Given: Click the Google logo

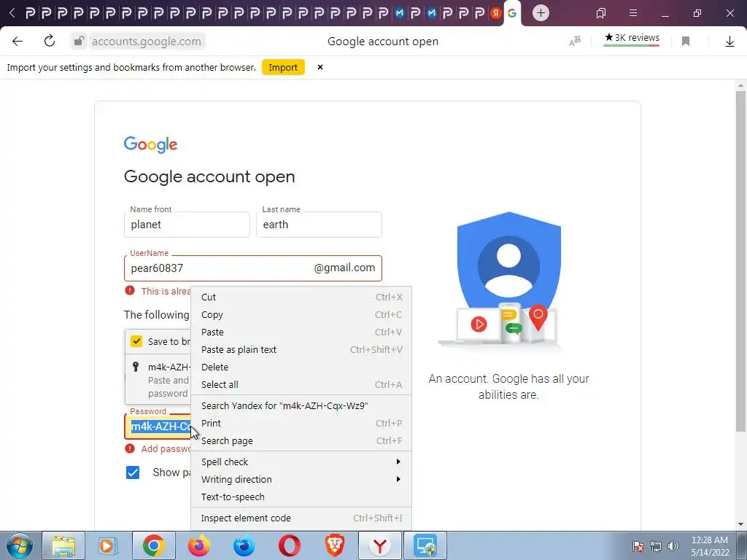Looking at the screenshot, I should click(x=150, y=145).
